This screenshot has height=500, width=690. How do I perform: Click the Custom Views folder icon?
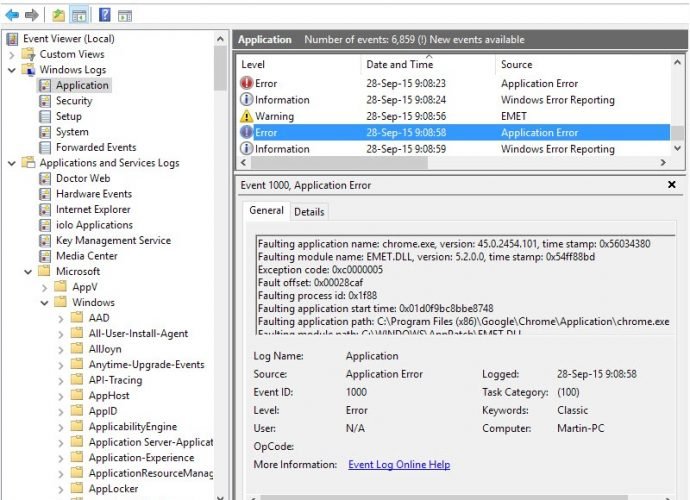[x=29, y=55]
